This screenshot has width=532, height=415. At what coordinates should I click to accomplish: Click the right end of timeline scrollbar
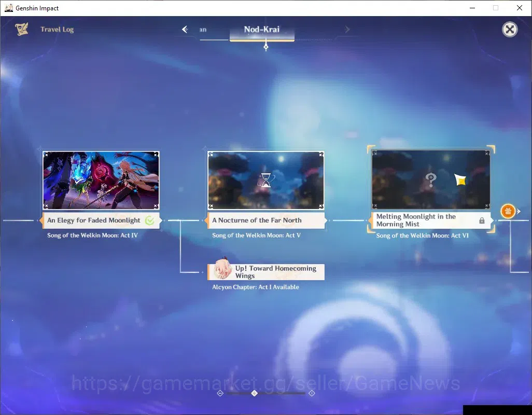pos(312,393)
